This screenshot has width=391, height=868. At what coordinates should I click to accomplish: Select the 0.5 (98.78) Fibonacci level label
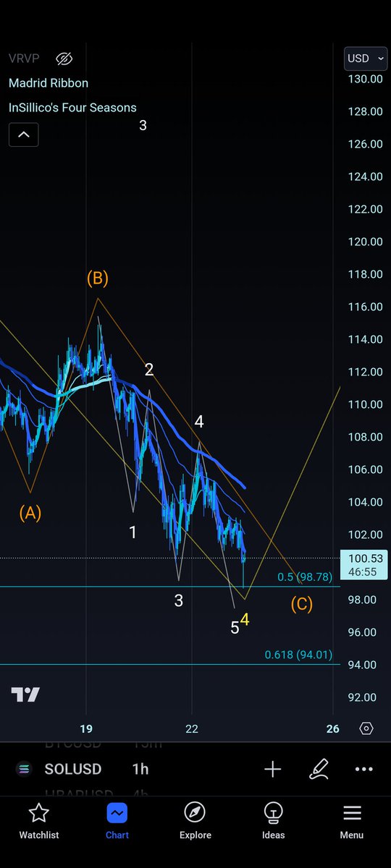[x=305, y=577]
